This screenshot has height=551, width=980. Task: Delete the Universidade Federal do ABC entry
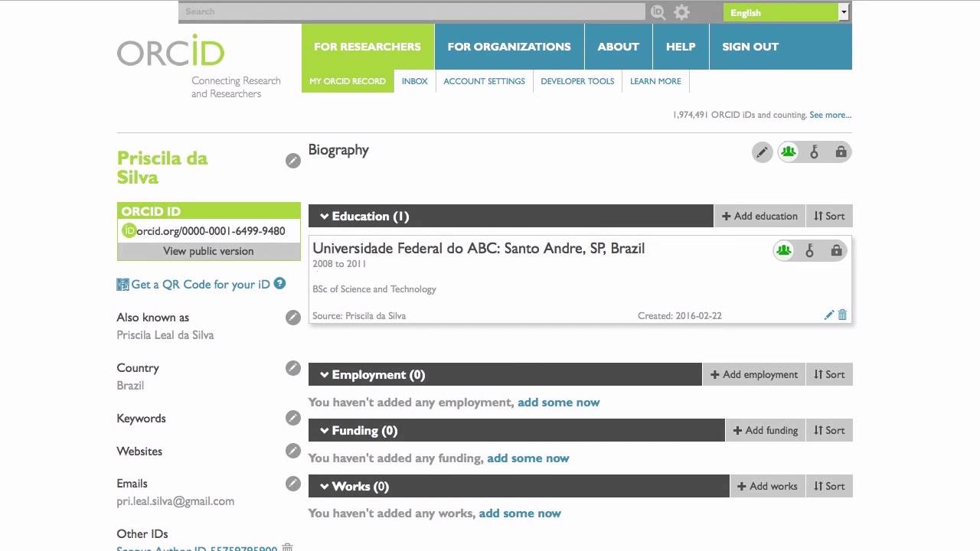coord(842,315)
